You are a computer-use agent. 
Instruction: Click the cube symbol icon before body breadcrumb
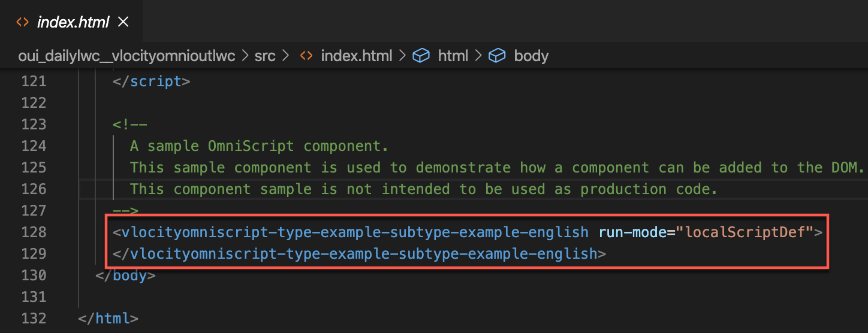(x=497, y=56)
